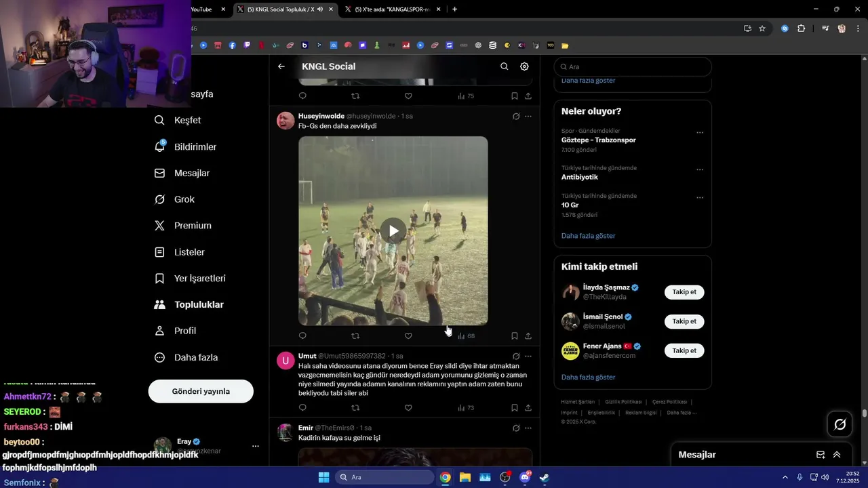
Task: Open Grok in the sidebar
Action: (x=174, y=199)
